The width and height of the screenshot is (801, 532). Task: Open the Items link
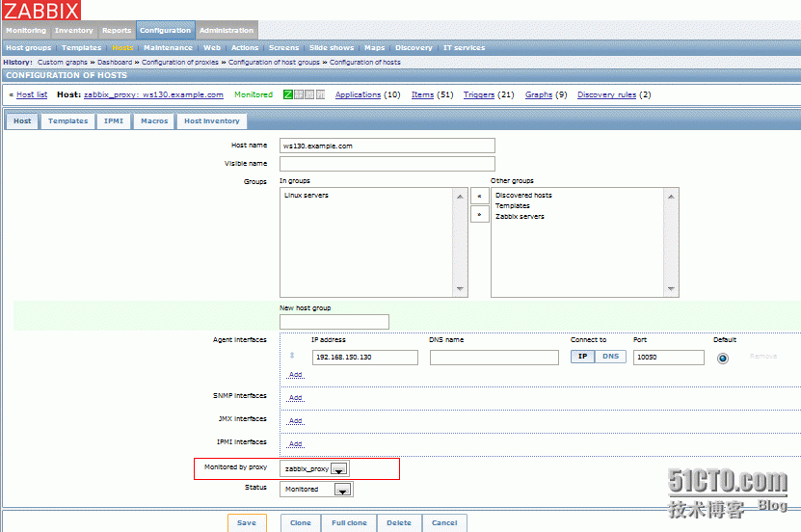pos(422,94)
